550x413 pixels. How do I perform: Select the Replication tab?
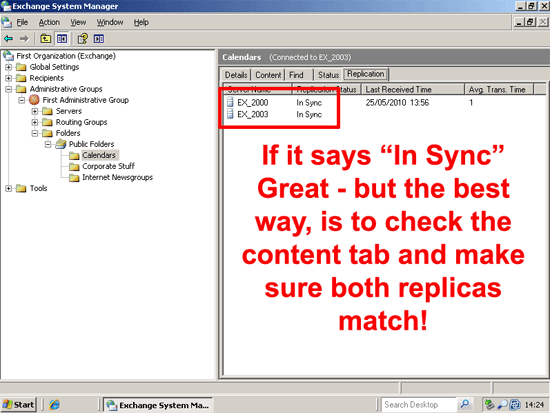pyautogui.click(x=365, y=74)
